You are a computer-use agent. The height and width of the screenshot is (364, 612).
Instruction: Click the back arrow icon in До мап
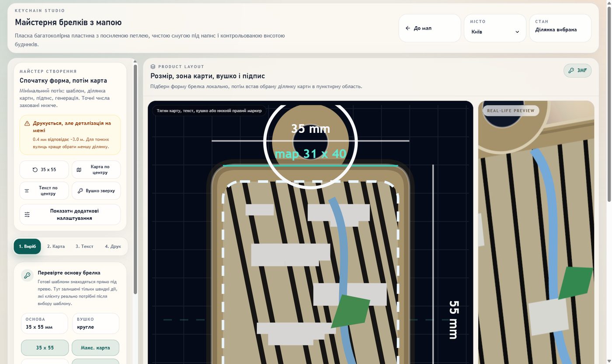(x=407, y=28)
